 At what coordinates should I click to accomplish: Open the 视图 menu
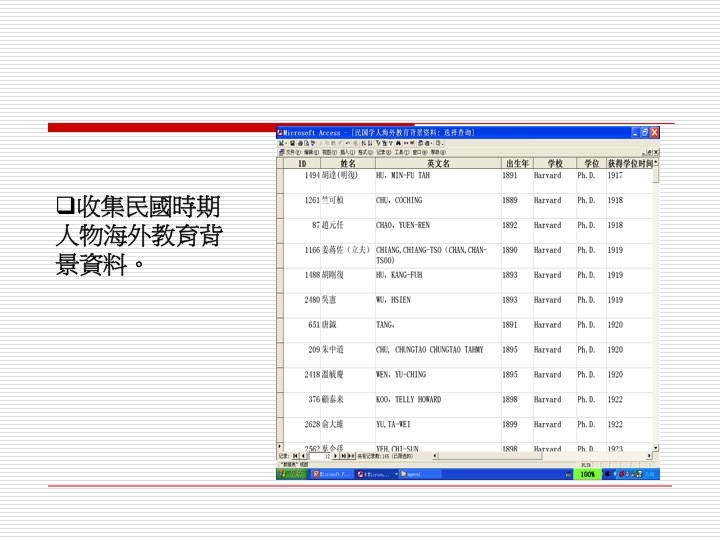tap(329, 152)
